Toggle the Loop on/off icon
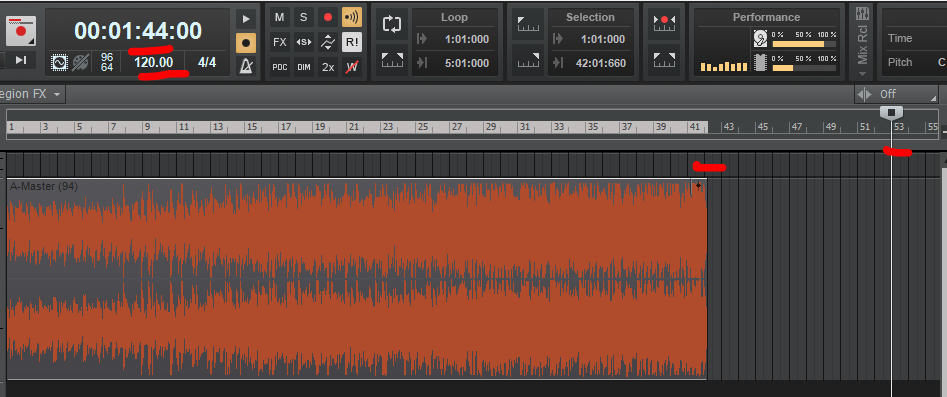Image resolution: width=947 pixels, height=397 pixels. [x=393, y=24]
